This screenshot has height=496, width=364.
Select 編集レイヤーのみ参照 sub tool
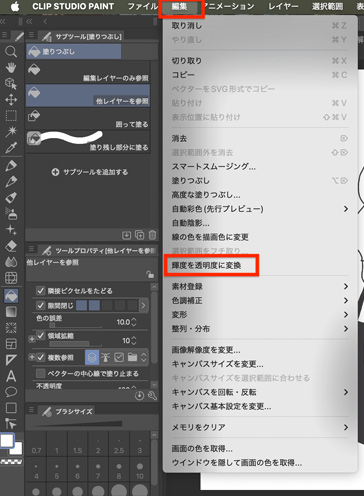pos(88,72)
